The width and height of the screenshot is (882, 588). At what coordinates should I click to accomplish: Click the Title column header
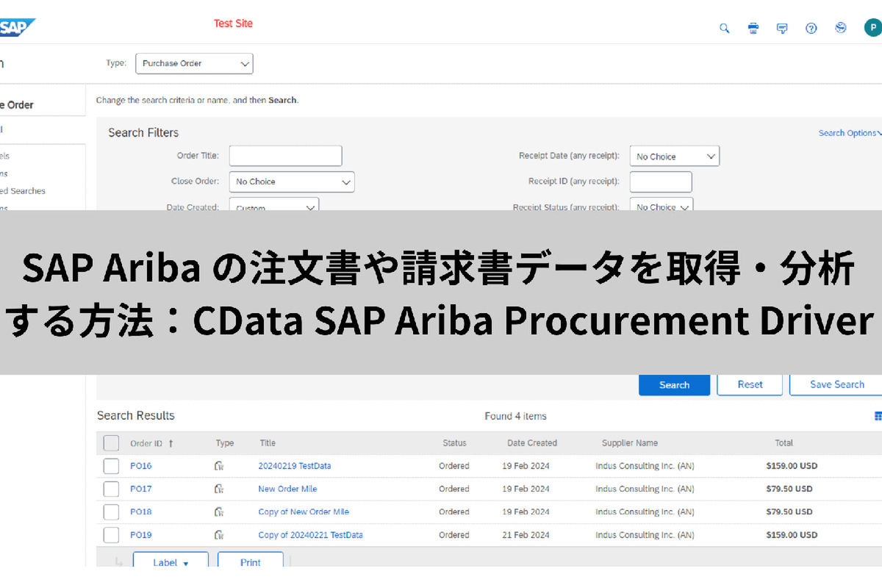(x=268, y=443)
